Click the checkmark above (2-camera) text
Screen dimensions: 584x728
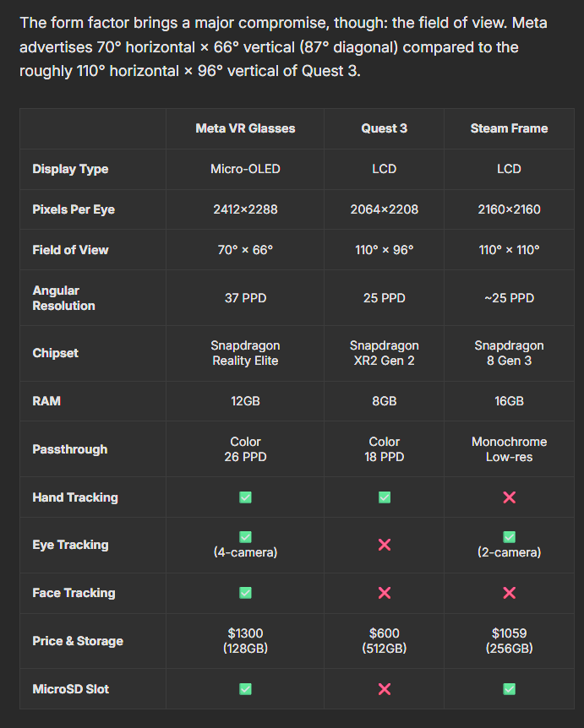pyautogui.click(x=509, y=537)
